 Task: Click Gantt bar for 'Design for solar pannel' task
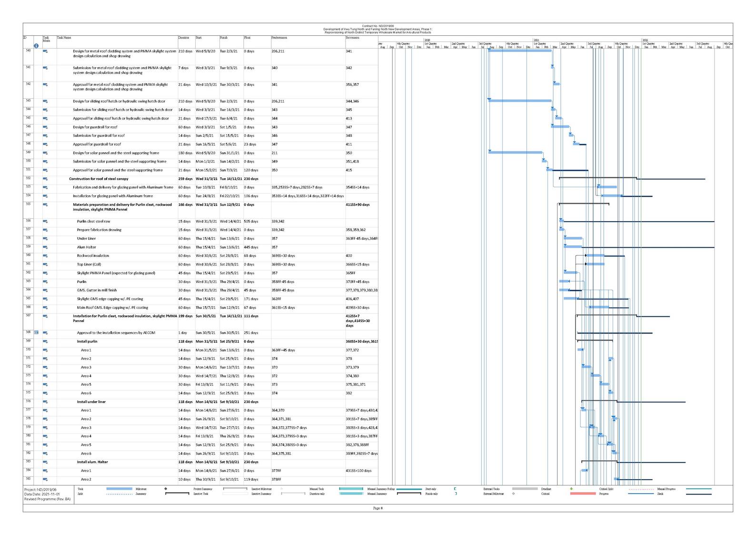515,152
